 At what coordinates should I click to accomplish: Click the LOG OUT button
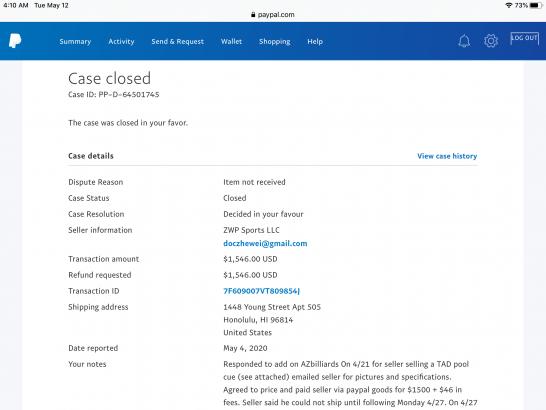524,38
